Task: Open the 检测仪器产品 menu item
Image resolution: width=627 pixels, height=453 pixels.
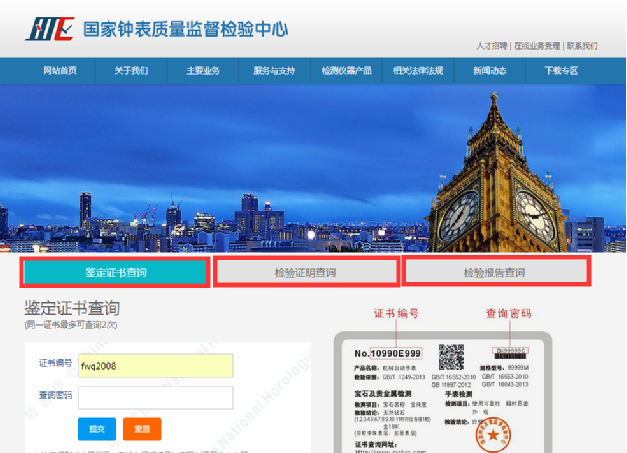Action: coord(346,71)
